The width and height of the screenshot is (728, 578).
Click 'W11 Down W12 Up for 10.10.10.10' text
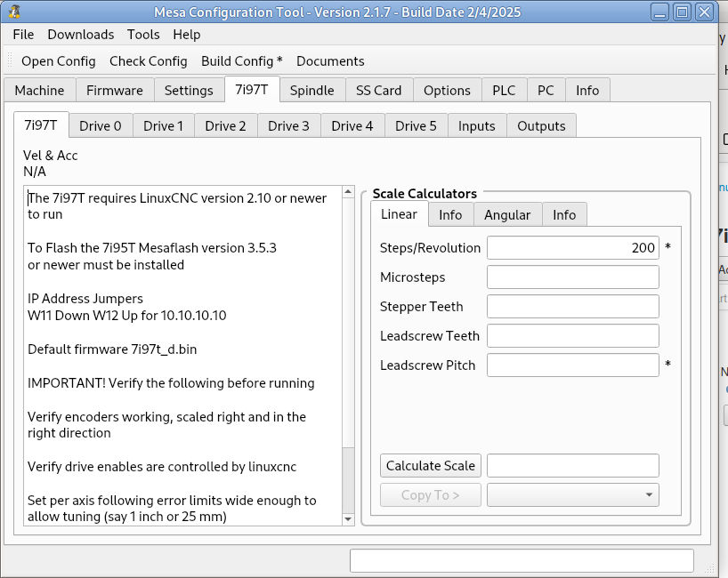coord(126,316)
